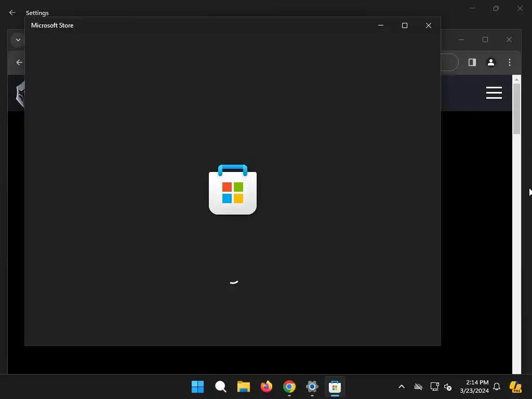Minimize the Microsoft Store window
Screen dimensions: 532x399
(381, 25)
